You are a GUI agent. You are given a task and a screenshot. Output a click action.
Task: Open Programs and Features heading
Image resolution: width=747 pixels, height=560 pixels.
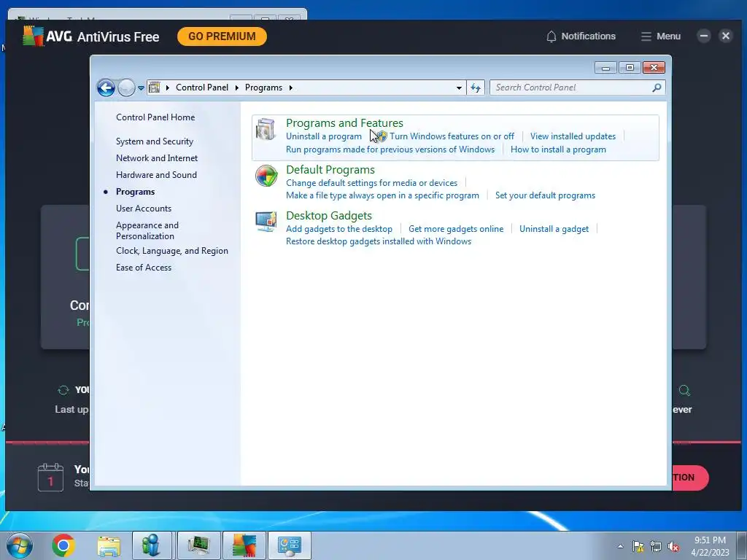coord(344,122)
